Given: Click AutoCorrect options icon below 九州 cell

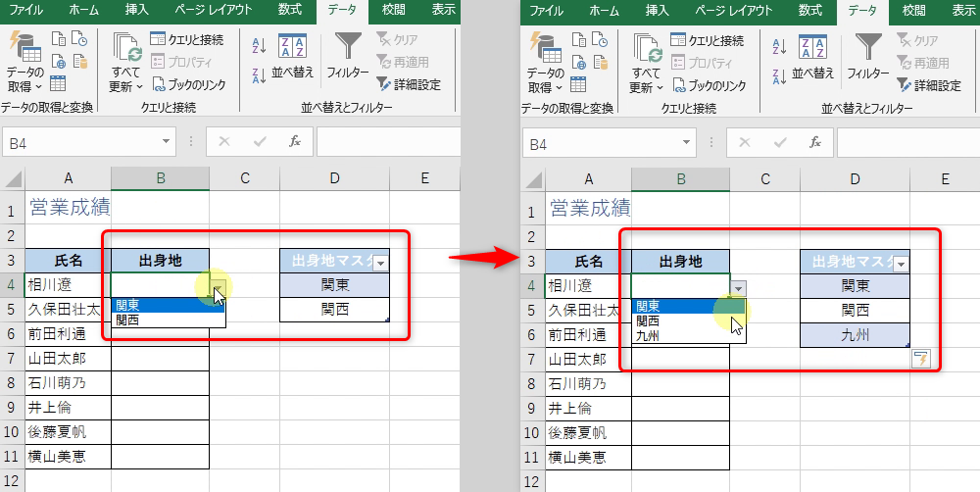Looking at the screenshot, I should click(x=920, y=359).
